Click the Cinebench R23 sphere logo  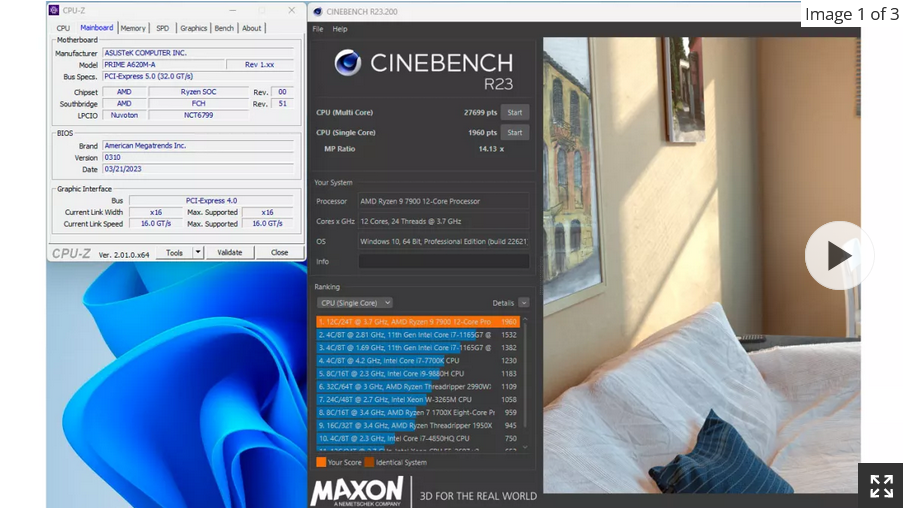click(348, 63)
